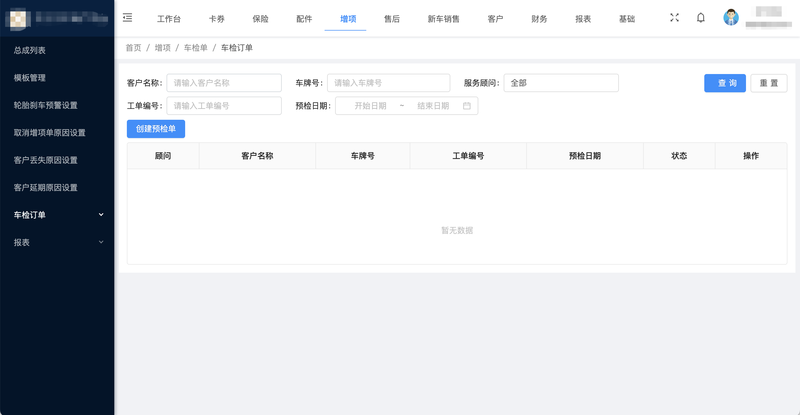Pick the 开始日期 start date field
The width and height of the screenshot is (800, 415).
370,105
